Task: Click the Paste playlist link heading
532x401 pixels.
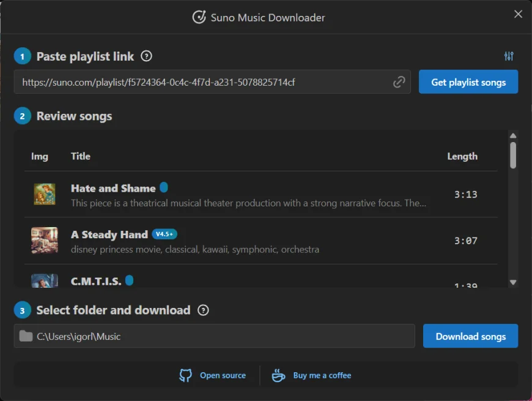Action: (x=85, y=56)
